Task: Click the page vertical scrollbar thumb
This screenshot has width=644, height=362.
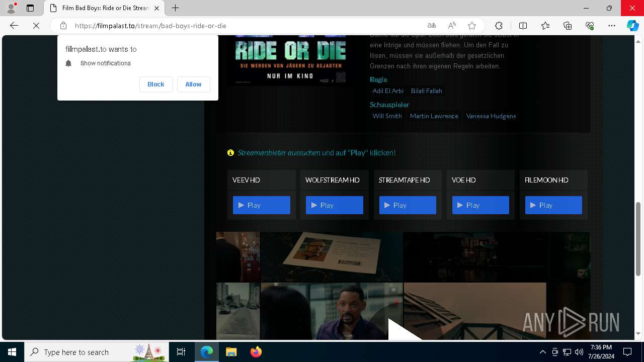Action: [638, 239]
